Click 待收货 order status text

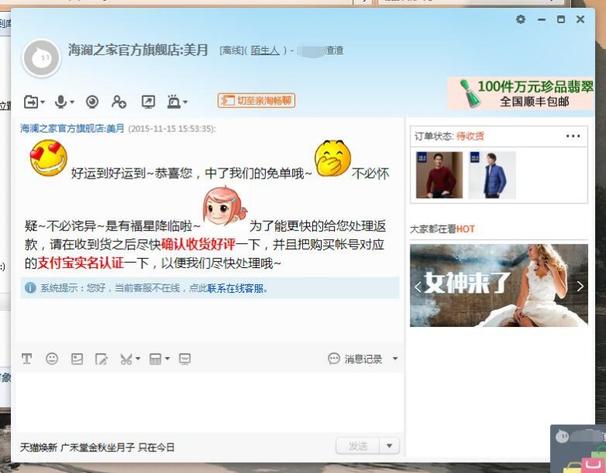[470, 136]
